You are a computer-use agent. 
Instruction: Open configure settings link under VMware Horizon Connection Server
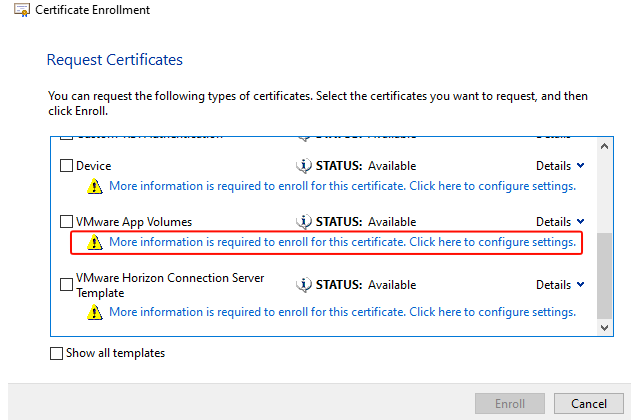point(342,312)
